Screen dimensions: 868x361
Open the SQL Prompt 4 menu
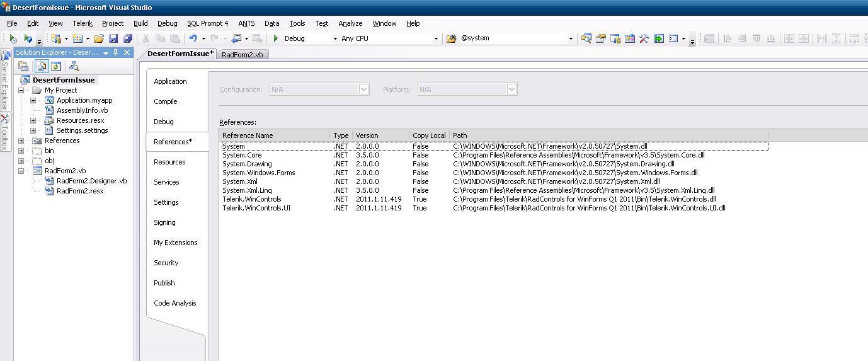pyautogui.click(x=208, y=23)
